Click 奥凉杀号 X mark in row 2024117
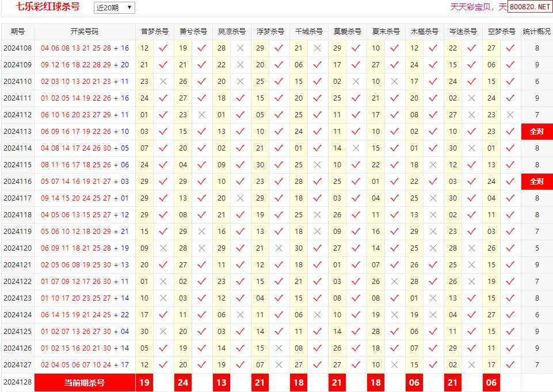The width and height of the screenshot is (553, 392). [x=240, y=198]
